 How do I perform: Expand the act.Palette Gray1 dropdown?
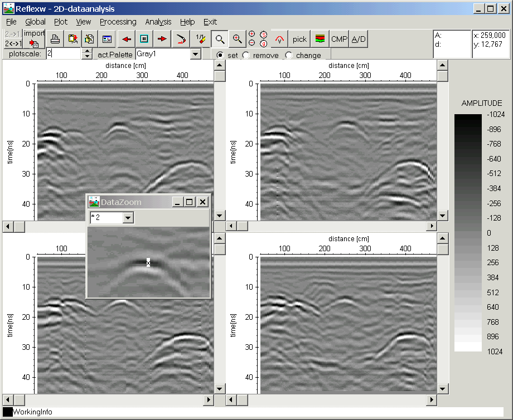click(x=195, y=54)
